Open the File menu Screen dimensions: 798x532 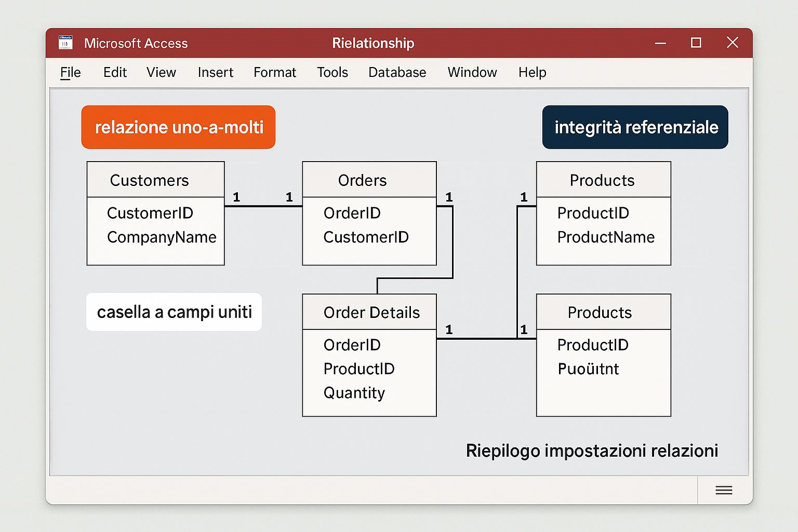click(70, 72)
